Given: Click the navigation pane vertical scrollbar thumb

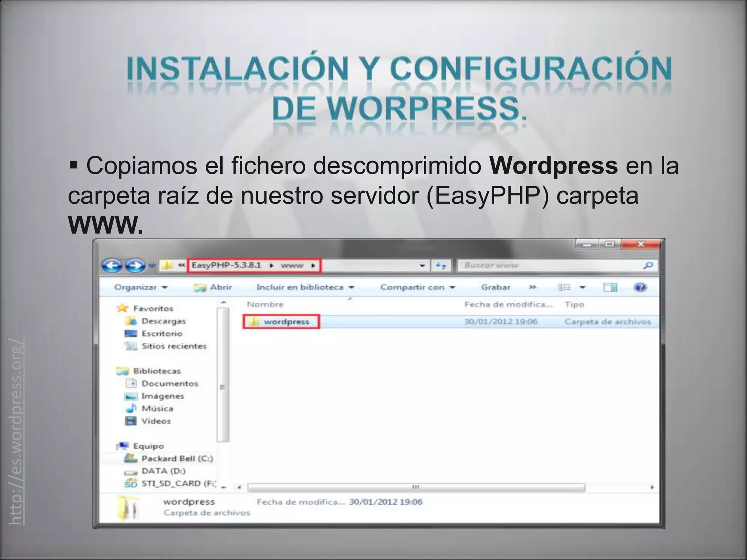Looking at the screenshot, I should pyautogui.click(x=223, y=375).
